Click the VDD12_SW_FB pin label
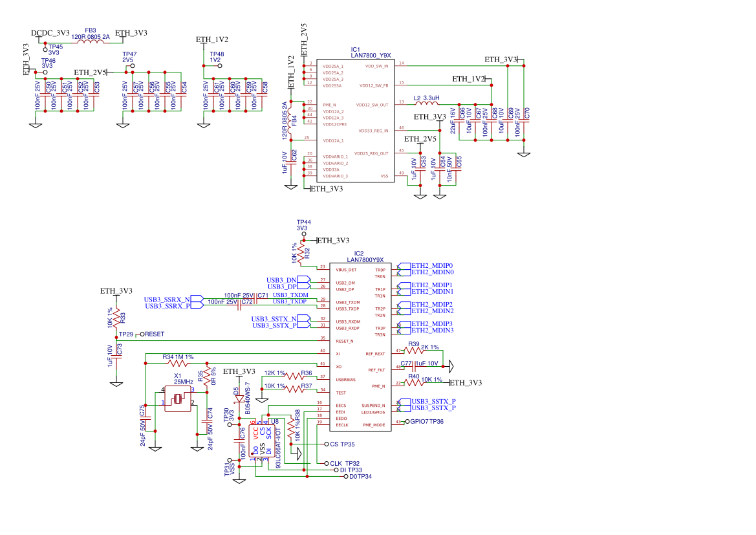This screenshot has width=756, height=535. pos(374,86)
